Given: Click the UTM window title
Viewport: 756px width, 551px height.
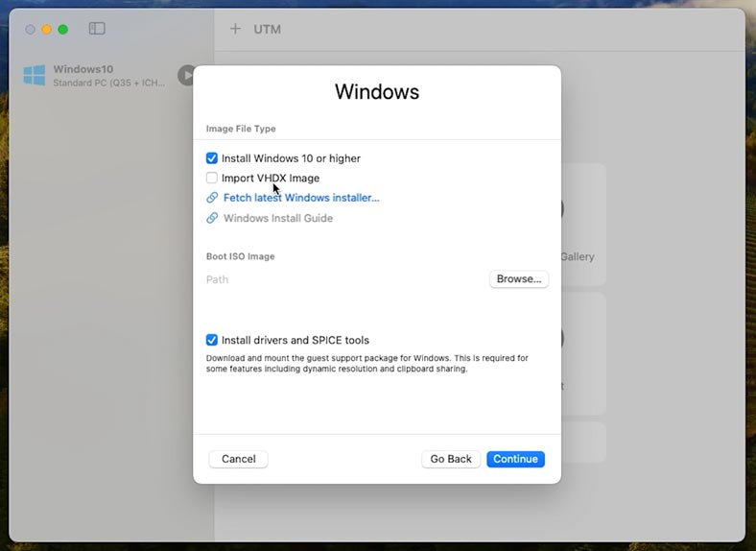Looking at the screenshot, I should pos(267,30).
